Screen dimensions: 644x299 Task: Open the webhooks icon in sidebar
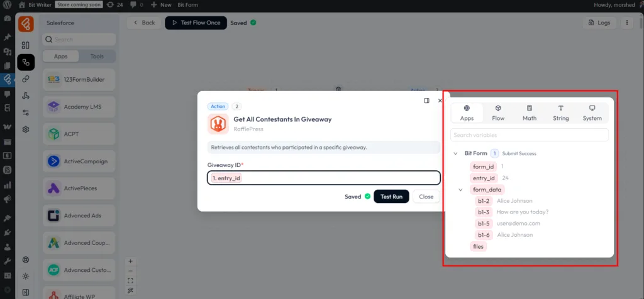[25, 96]
